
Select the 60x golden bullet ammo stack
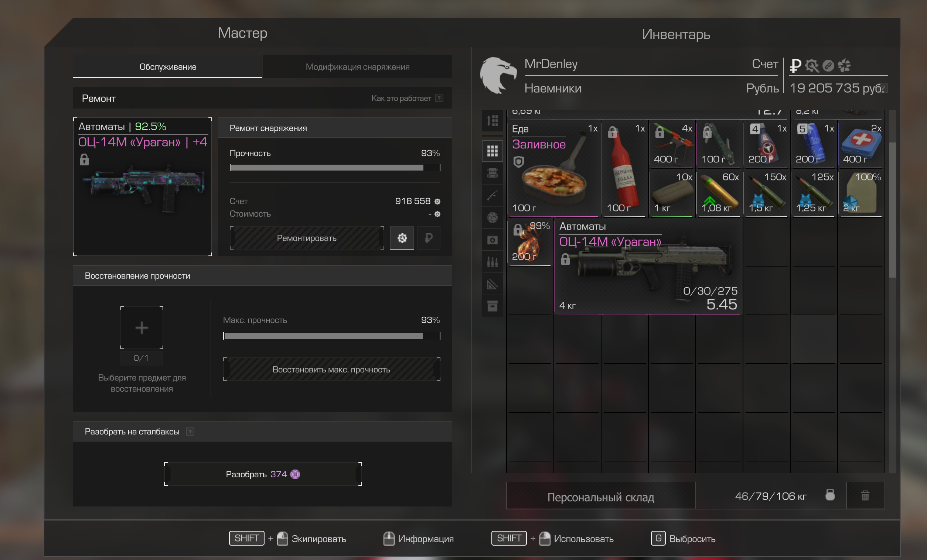pos(719,193)
